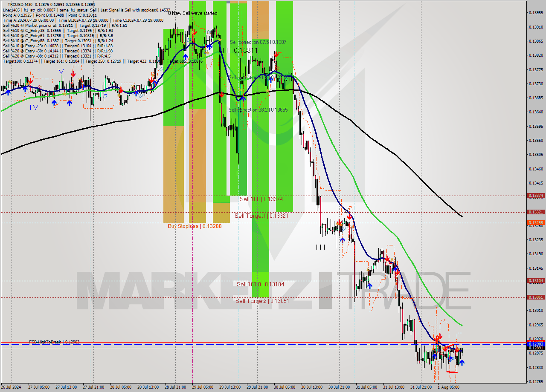Image resolution: width=546 pixels, height=392 pixels.
Task: Click the '28 Jul 21:00' time axis label
Action: coord(175,387)
